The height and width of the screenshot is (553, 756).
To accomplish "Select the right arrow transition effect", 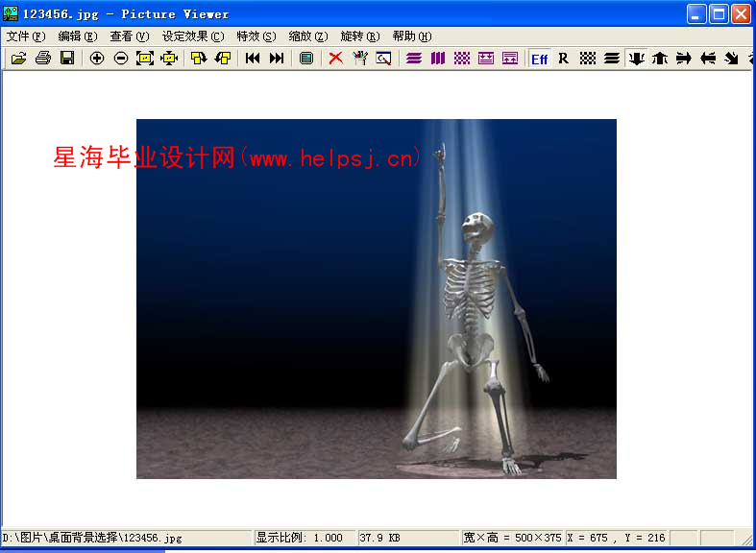I will (x=684, y=59).
